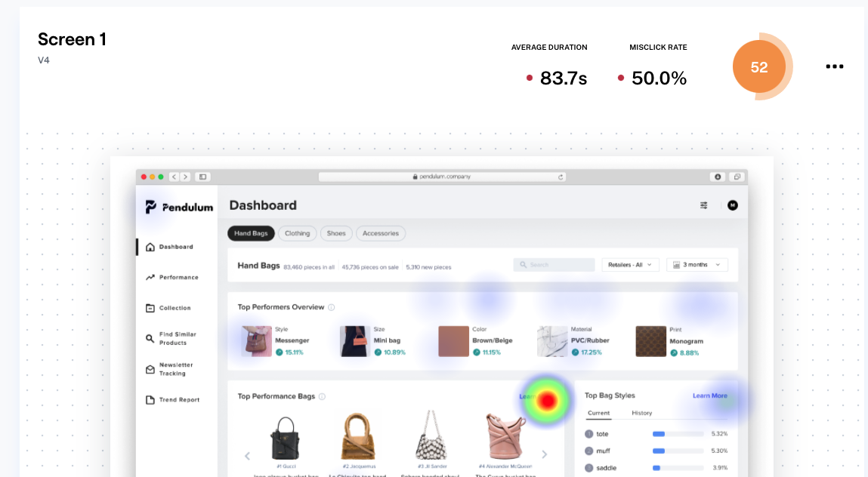868x477 pixels.
Task: Select the Accessories category pill
Action: [380, 233]
